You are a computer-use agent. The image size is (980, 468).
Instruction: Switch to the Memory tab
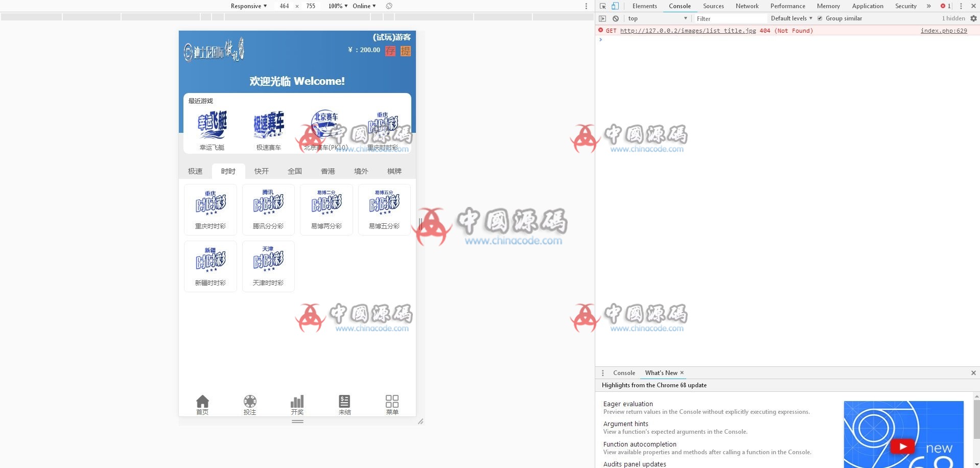(828, 6)
